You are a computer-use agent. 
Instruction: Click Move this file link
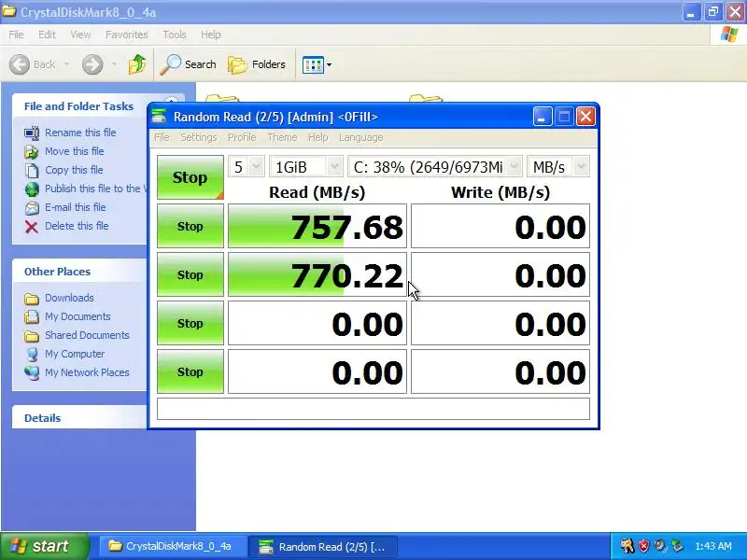pos(75,151)
